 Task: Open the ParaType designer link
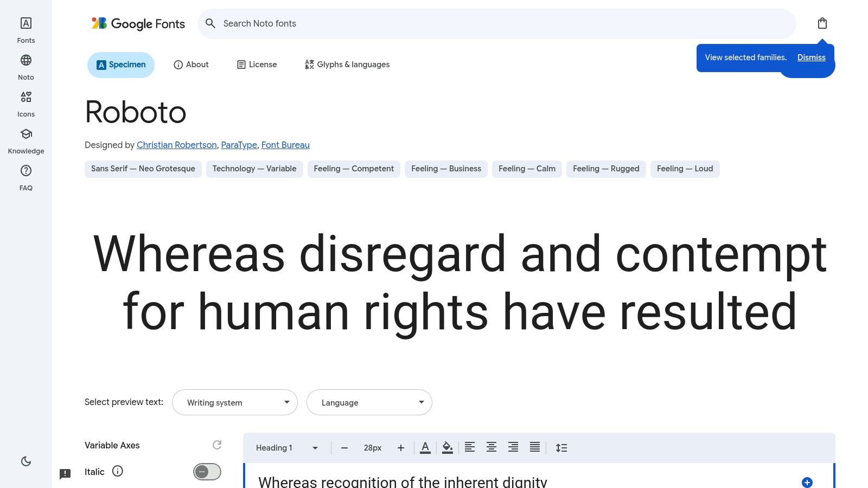[239, 145]
